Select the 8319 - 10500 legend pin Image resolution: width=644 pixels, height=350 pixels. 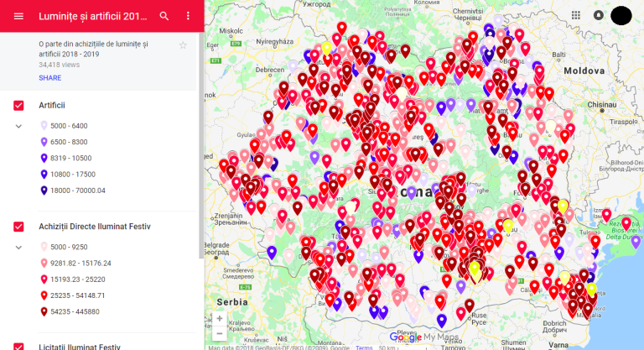(44, 158)
